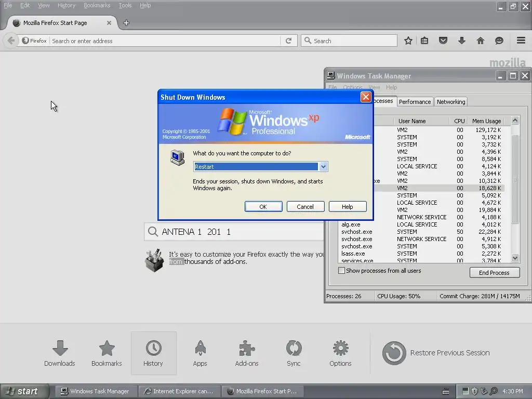Open the Firefox hamburger menu
This screenshot has height=399, width=532.
point(521,41)
